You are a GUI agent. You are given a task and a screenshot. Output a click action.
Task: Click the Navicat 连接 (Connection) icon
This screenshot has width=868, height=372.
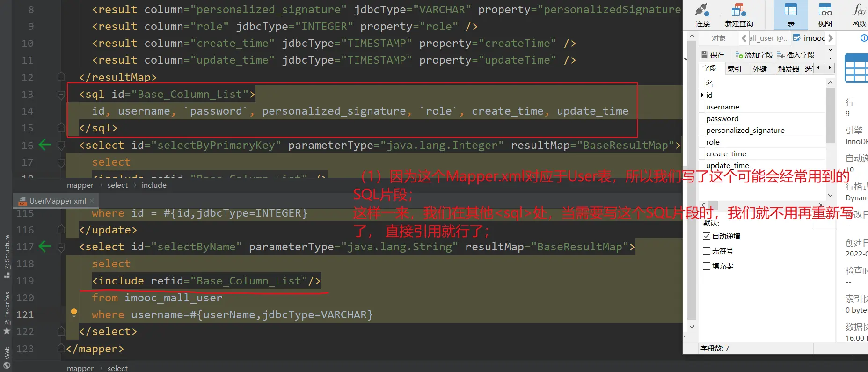pos(702,15)
